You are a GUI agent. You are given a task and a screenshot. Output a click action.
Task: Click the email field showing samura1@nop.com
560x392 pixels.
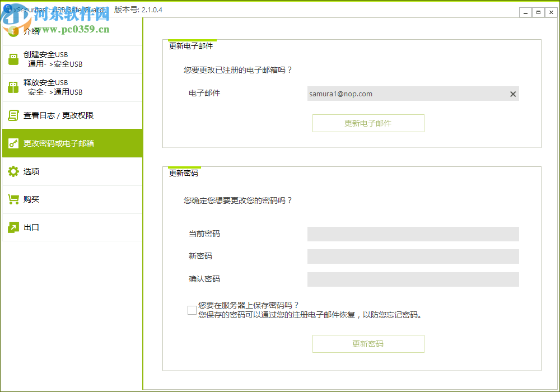click(403, 94)
